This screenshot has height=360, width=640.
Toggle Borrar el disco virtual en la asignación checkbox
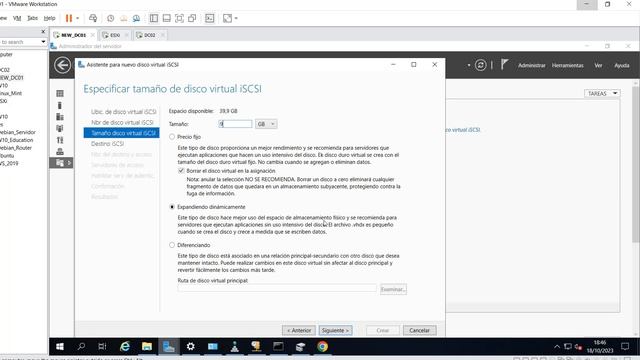coord(181,171)
